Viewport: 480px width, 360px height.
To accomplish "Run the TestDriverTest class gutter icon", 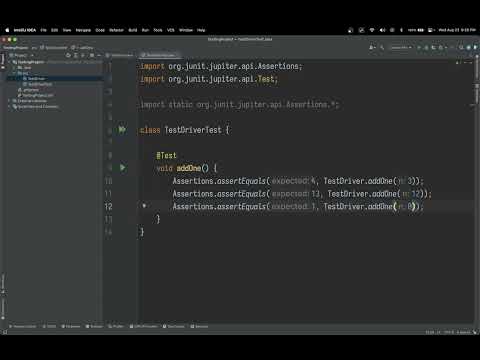I will coord(122,130).
